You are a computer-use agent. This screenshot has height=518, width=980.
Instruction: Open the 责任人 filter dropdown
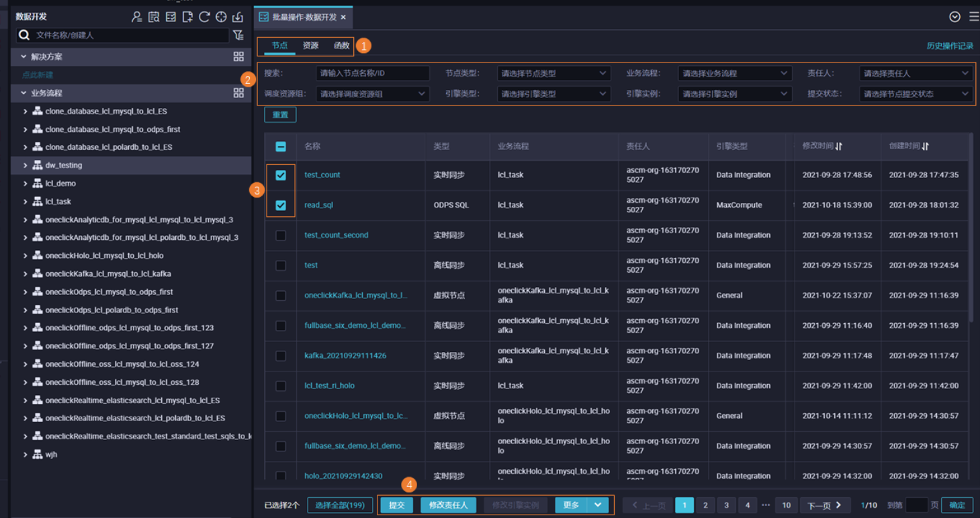[x=916, y=73]
